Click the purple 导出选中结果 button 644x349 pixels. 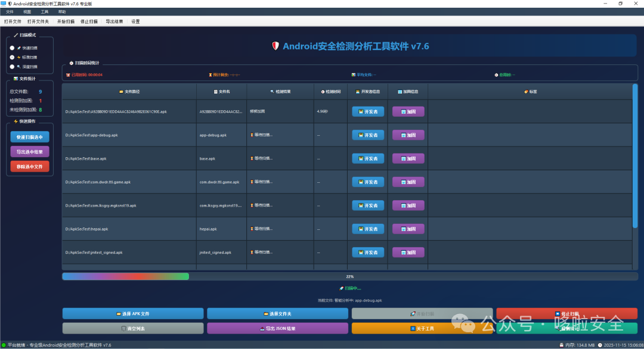[30, 152]
